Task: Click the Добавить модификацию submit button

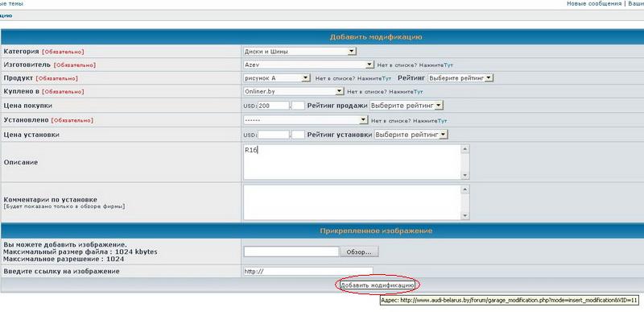Action: coord(378,285)
